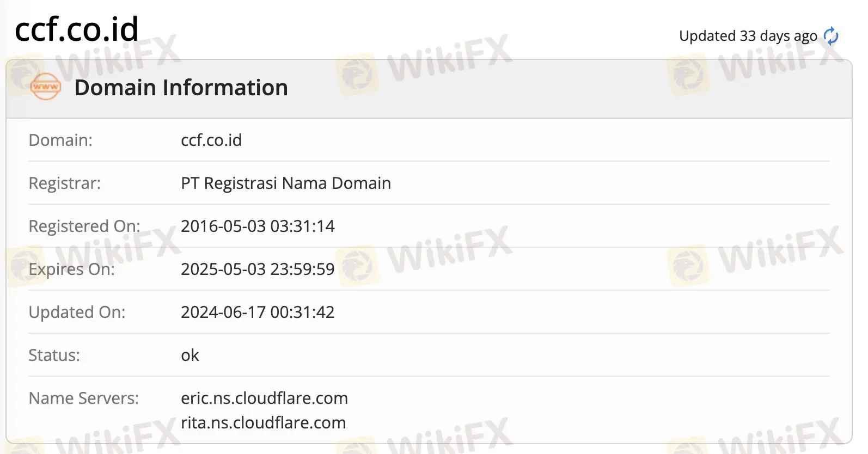Click the 'Domain:' field label
This screenshot has width=868, height=454.
pyautogui.click(x=60, y=140)
